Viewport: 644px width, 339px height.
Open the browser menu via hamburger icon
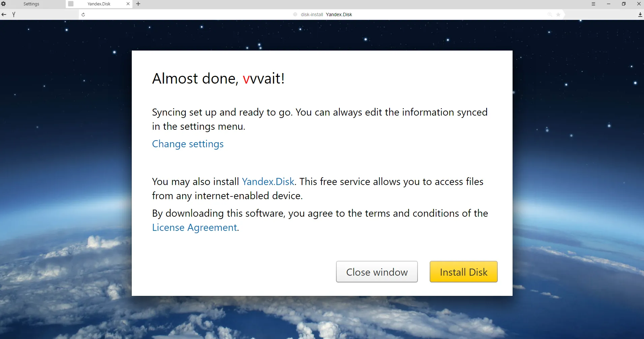click(593, 4)
